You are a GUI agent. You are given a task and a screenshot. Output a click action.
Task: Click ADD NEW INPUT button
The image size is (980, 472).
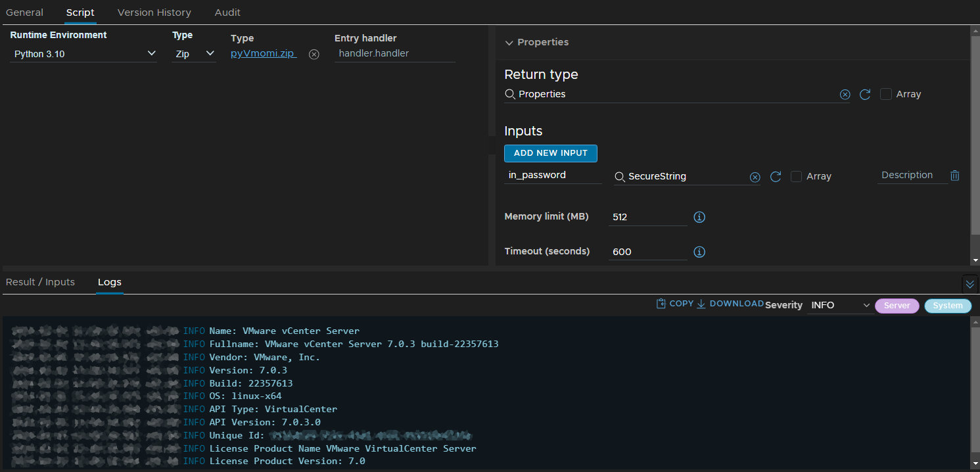point(551,153)
